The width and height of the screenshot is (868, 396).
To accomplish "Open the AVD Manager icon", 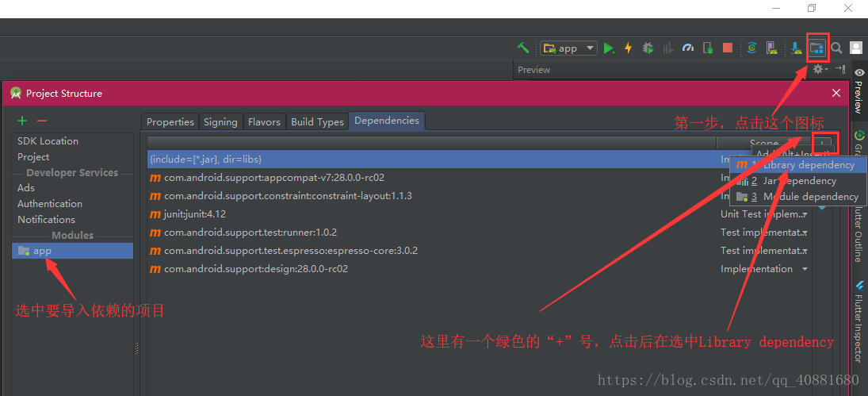I will point(771,48).
